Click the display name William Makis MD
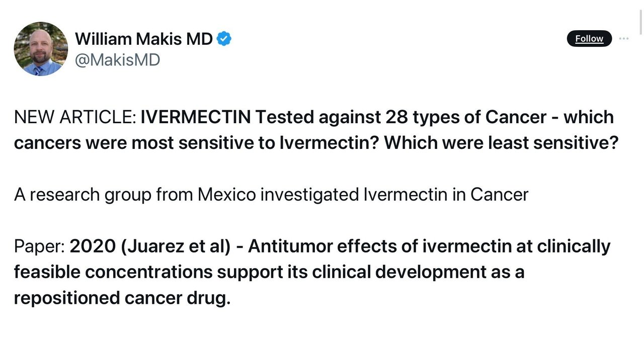Screen dimensions: 644x337 point(144,39)
